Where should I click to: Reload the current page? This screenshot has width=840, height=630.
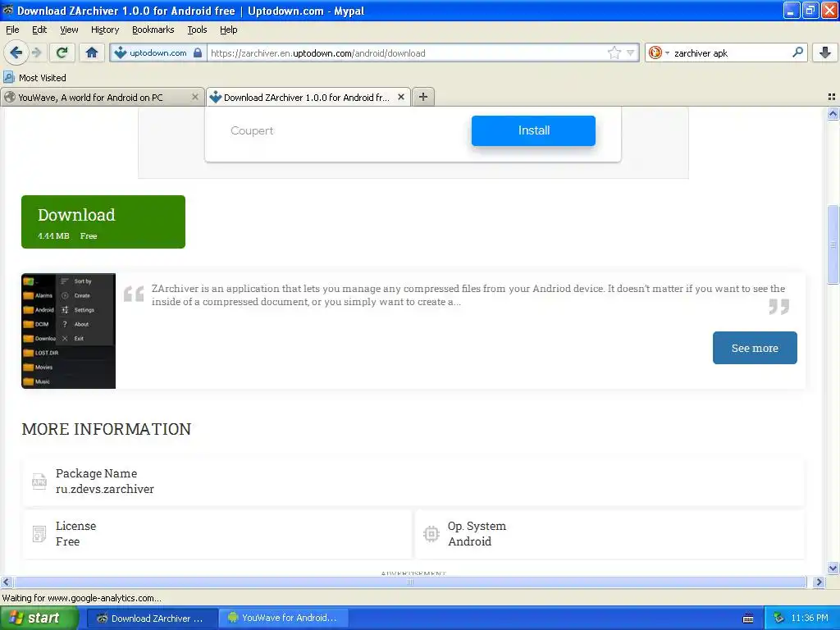point(62,52)
